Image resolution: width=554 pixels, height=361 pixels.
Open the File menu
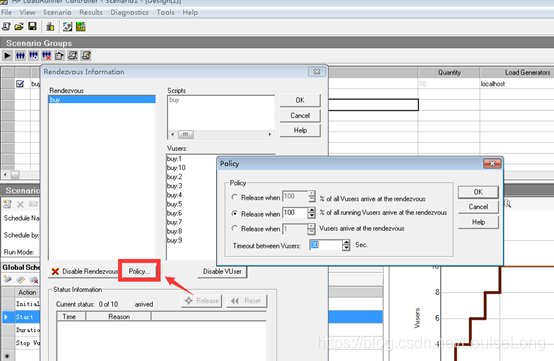[6, 12]
